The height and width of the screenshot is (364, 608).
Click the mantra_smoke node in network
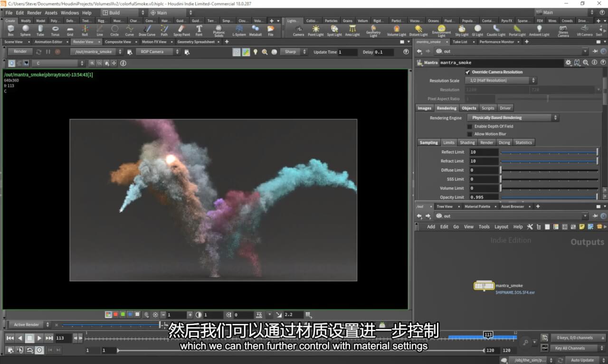(484, 286)
